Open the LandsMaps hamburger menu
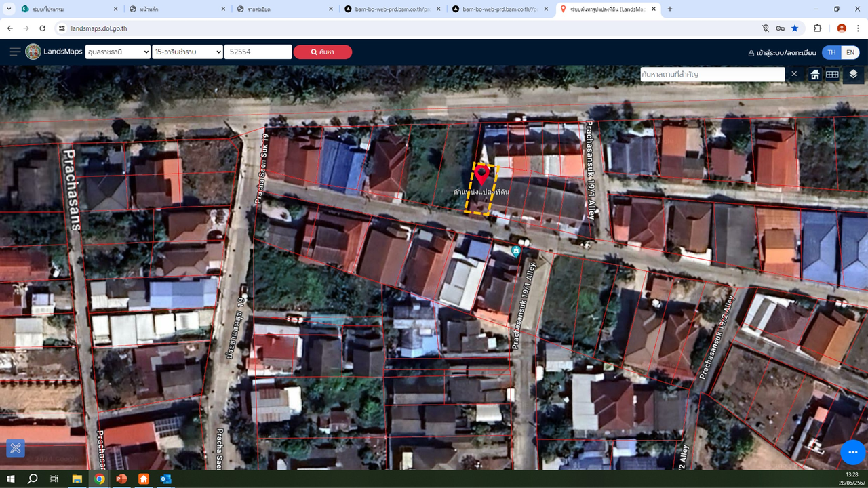Screen dimensions: 868x488 click(x=14, y=52)
